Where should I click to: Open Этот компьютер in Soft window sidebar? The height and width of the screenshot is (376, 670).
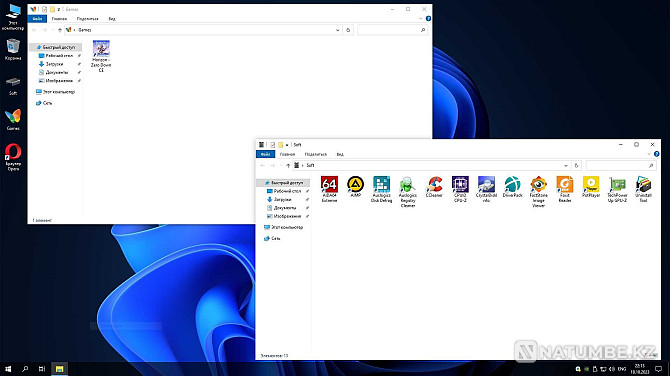pos(283,227)
